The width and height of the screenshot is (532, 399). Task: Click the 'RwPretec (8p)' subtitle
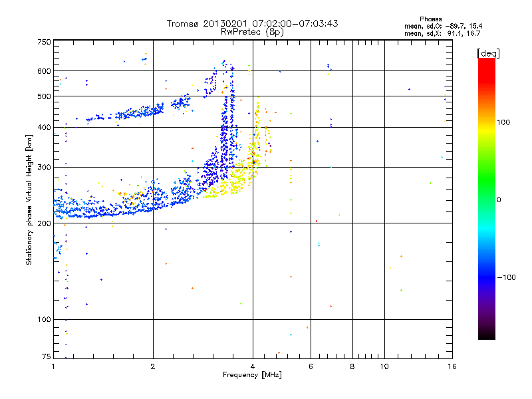(252, 32)
